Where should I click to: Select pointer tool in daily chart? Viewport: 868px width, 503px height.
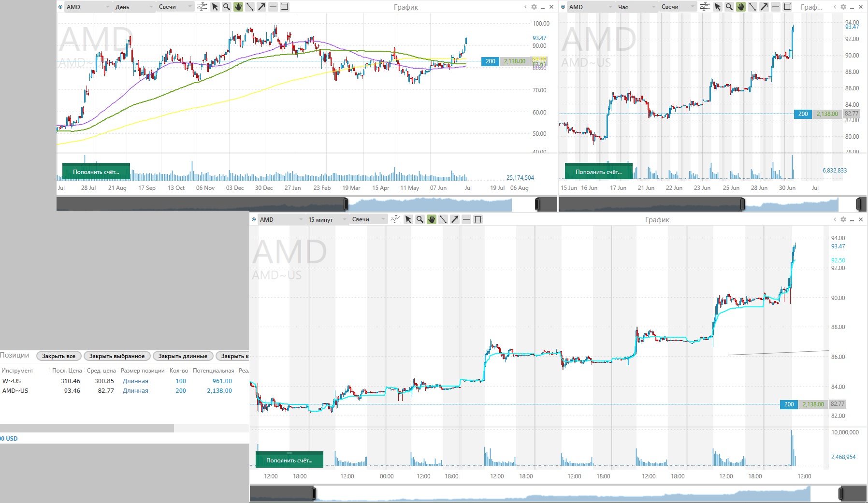[215, 7]
